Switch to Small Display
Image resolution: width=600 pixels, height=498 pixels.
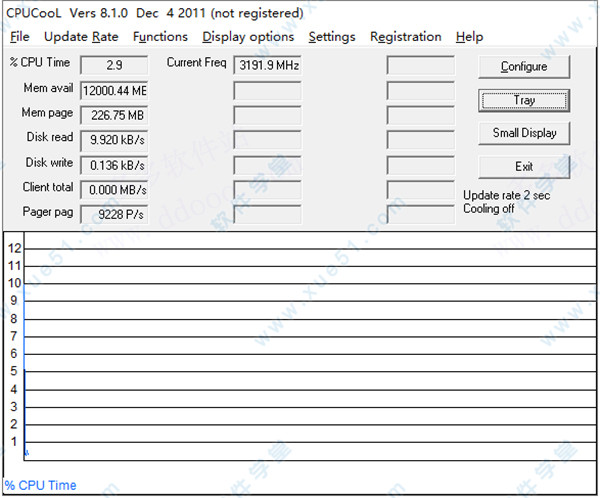(524, 133)
